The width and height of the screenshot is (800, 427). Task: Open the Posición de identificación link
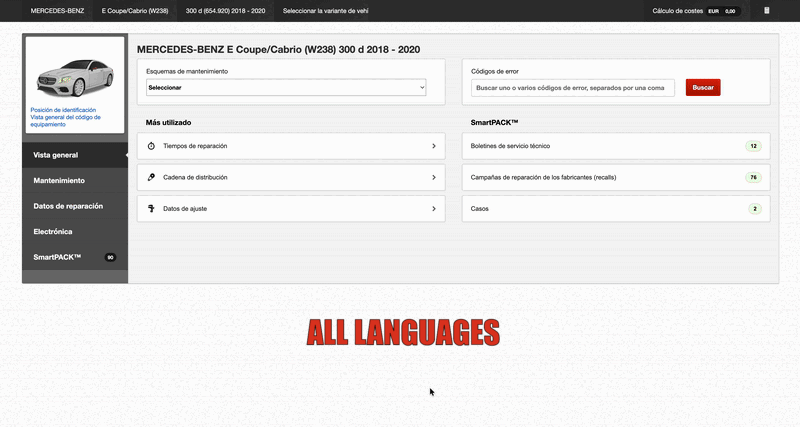coord(63,109)
